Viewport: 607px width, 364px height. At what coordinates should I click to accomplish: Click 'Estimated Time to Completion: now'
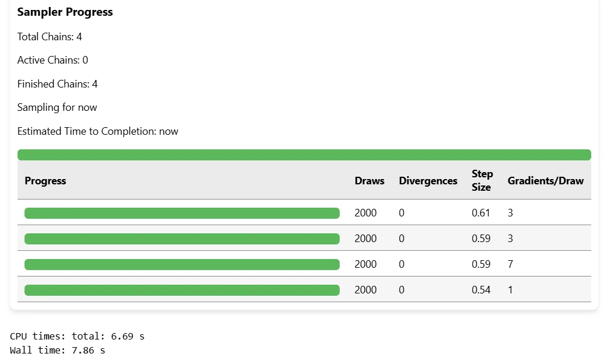pos(97,131)
